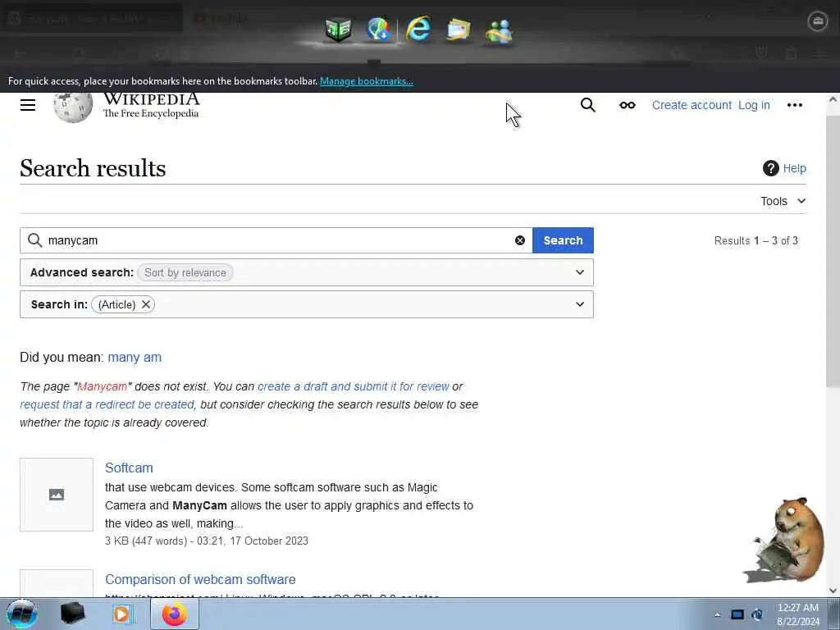Expand the Search in panel chevron

[580, 304]
